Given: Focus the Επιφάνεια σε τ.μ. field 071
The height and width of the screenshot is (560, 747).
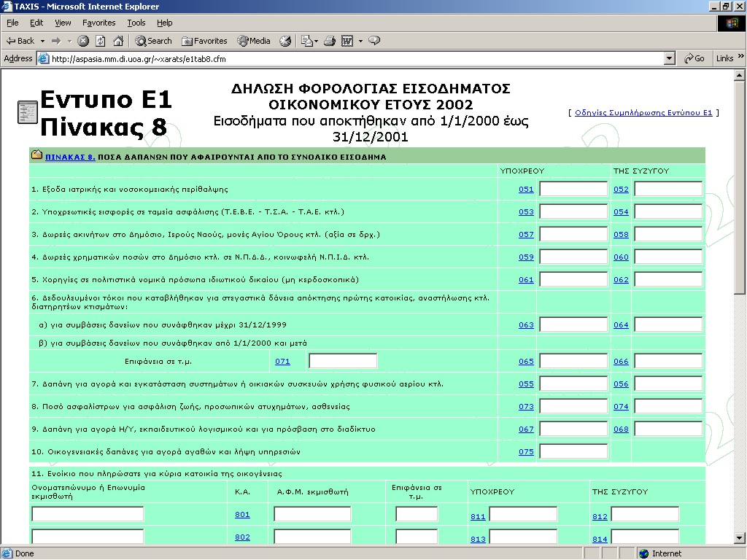Looking at the screenshot, I should coord(343,361).
